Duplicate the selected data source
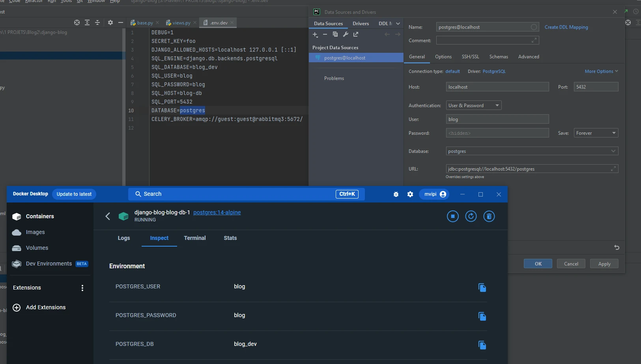This screenshot has width=641, height=364. pos(335,34)
